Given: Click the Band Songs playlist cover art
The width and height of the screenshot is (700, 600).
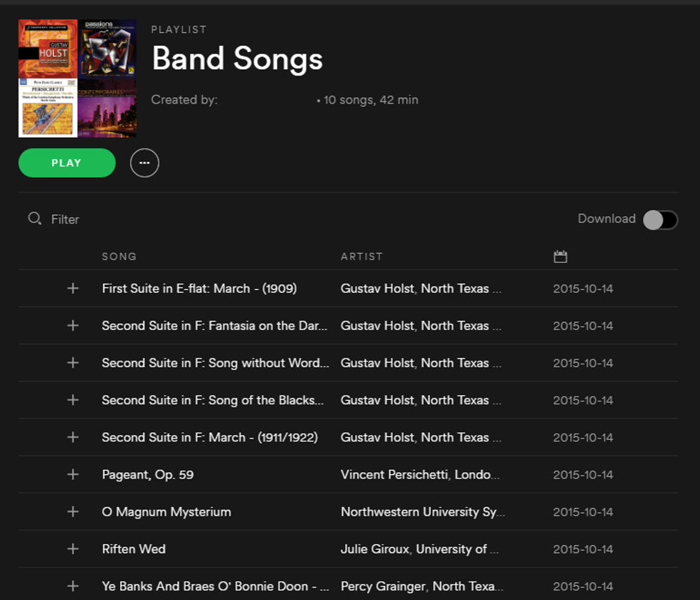Looking at the screenshot, I should [x=77, y=78].
